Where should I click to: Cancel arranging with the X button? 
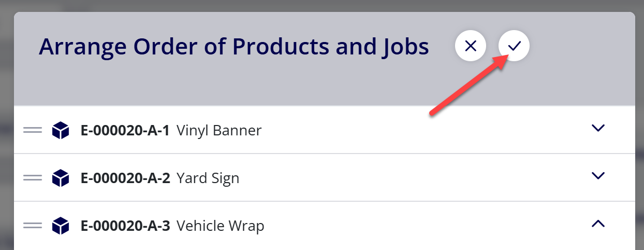click(470, 46)
